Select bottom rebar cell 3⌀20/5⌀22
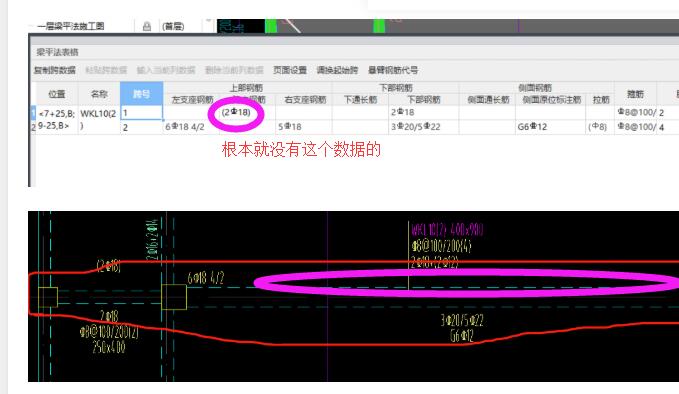 tap(424, 127)
